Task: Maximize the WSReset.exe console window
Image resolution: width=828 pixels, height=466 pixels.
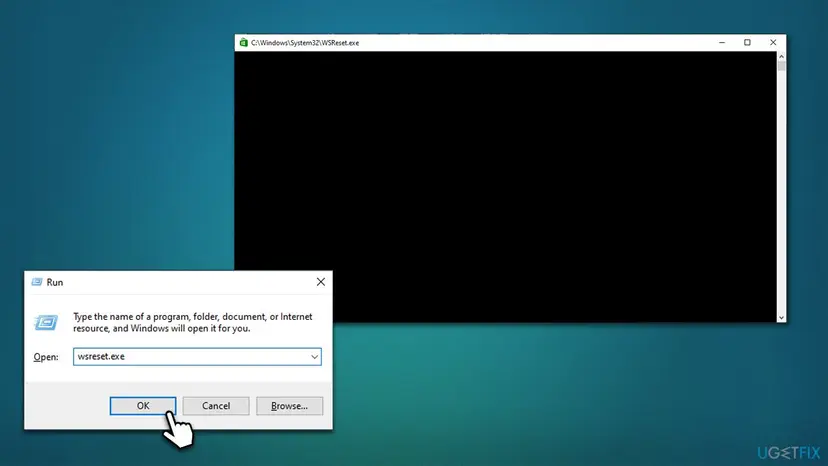Action: (747, 43)
